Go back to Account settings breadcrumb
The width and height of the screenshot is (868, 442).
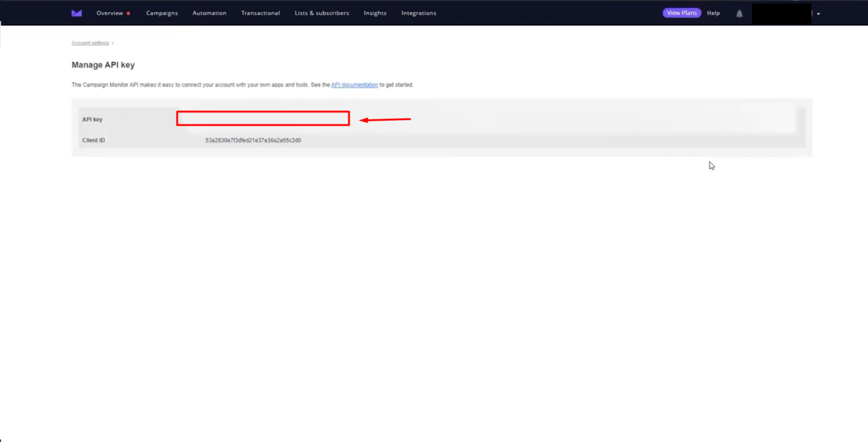(x=90, y=43)
